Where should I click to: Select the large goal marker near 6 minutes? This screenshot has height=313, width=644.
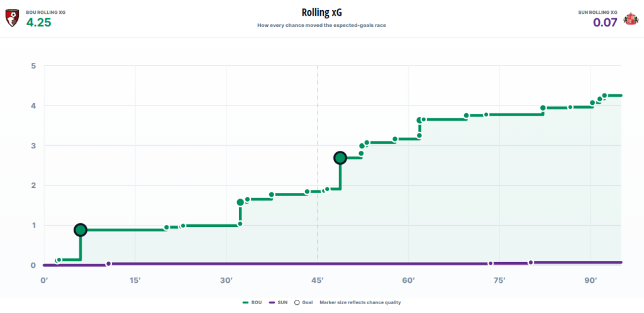coord(80,230)
